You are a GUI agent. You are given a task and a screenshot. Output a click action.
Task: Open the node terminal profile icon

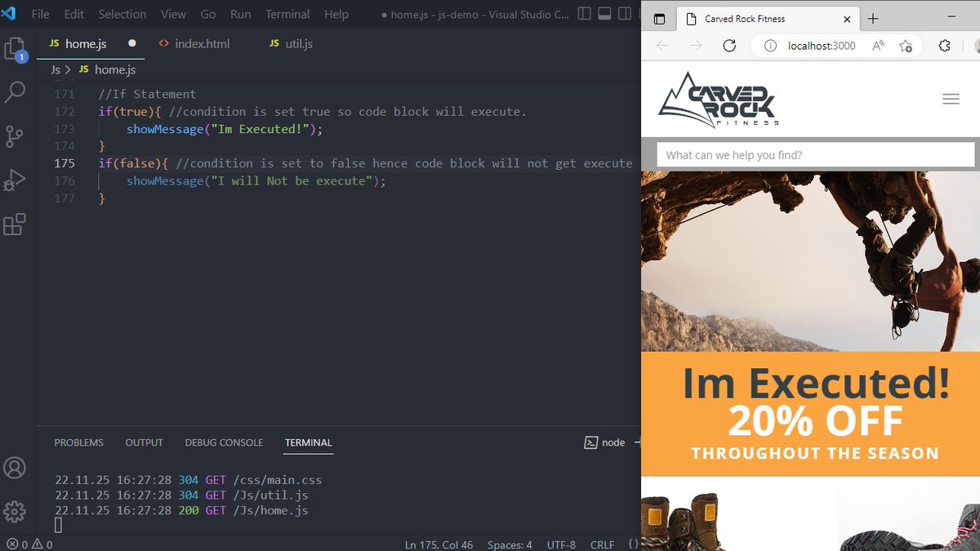pos(591,442)
